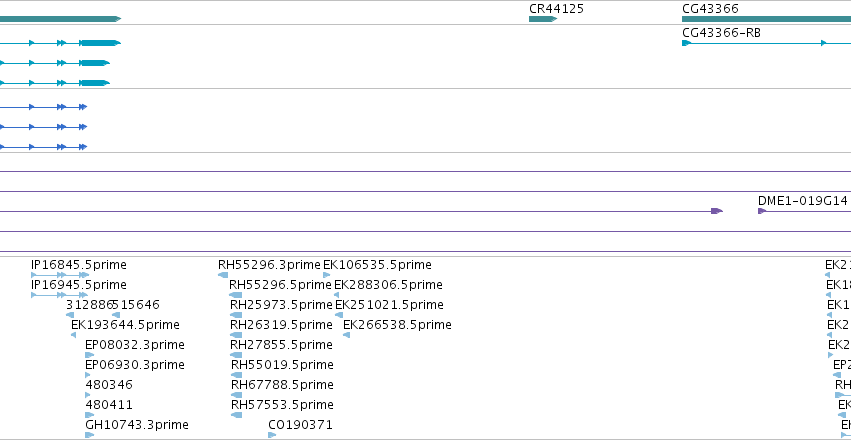Select the RH55296.5prime feature glyph

(x=236, y=295)
